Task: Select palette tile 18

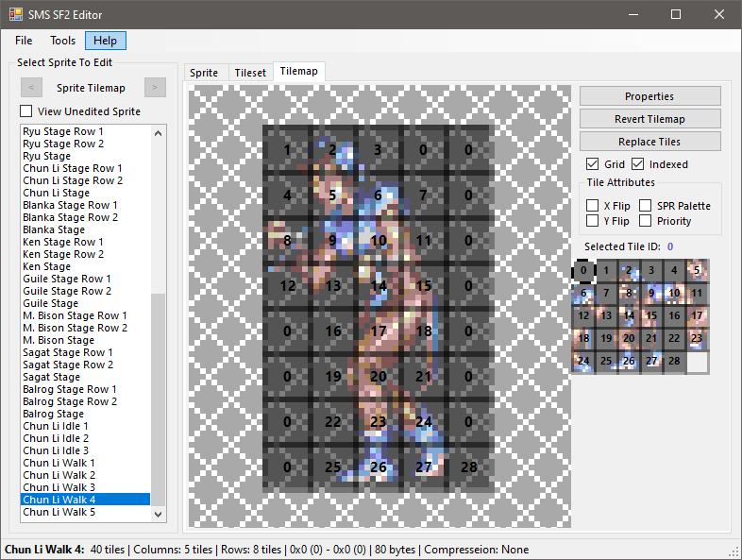Action: pos(583,338)
